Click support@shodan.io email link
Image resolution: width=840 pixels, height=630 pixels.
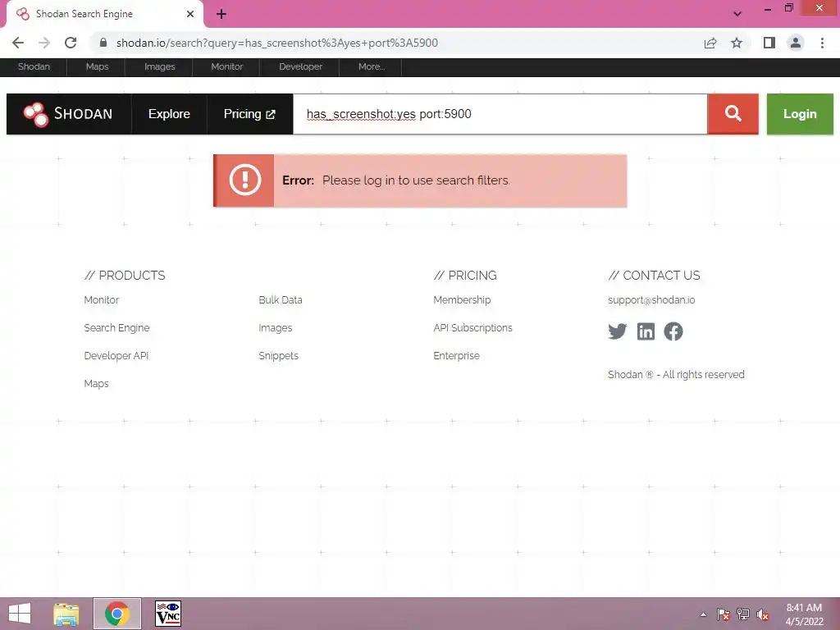pos(651,300)
